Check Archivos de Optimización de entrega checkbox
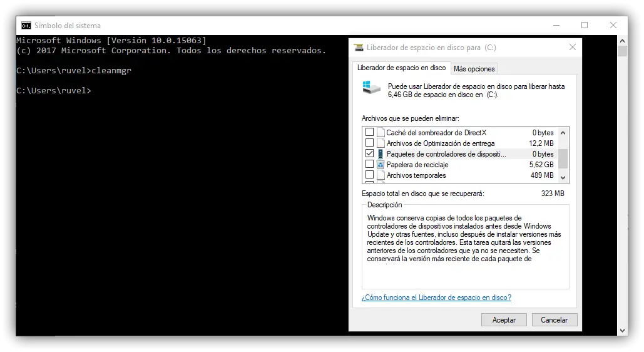Screen dimensions: 644x352 coord(369,143)
